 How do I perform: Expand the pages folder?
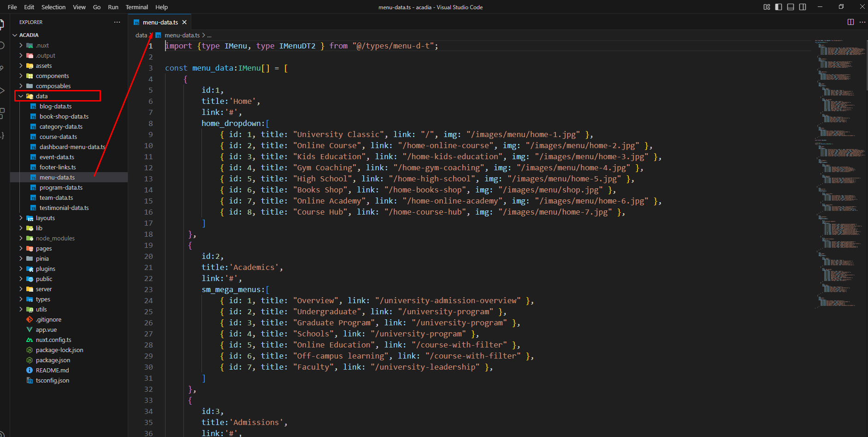[69, 248]
